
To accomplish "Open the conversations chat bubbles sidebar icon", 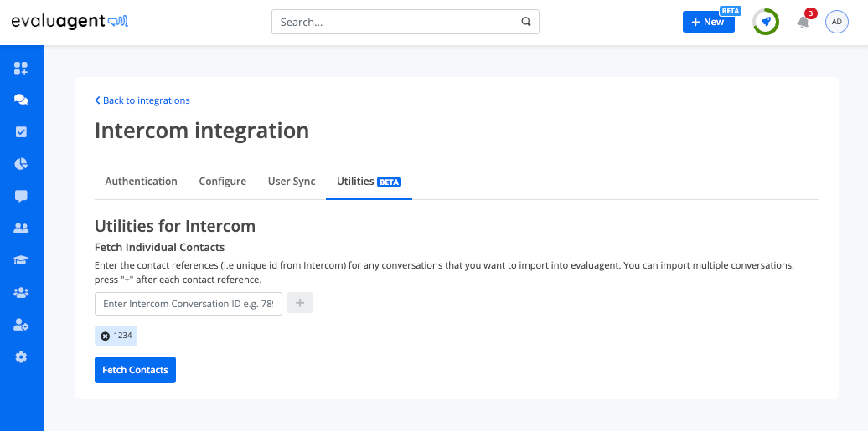I will tap(21, 100).
